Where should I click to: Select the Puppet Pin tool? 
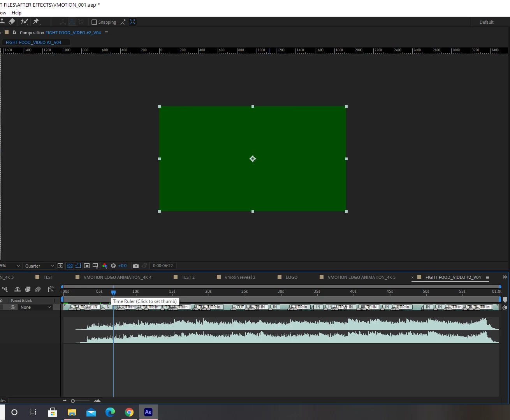tap(36, 22)
